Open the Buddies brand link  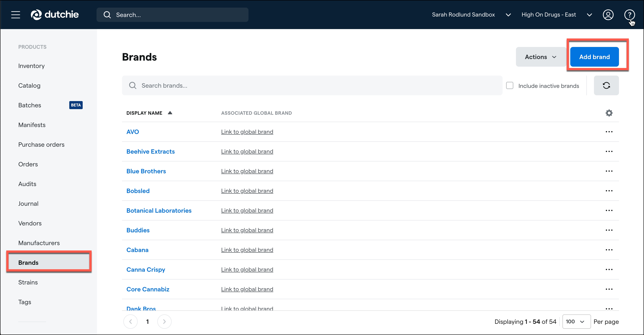point(138,230)
